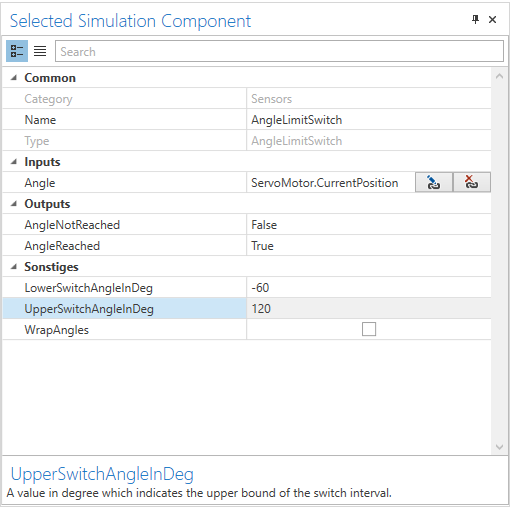Image resolution: width=510 pixels, height=508 pixels.
Task: Click into the Search field
Action: pos(279,51)
